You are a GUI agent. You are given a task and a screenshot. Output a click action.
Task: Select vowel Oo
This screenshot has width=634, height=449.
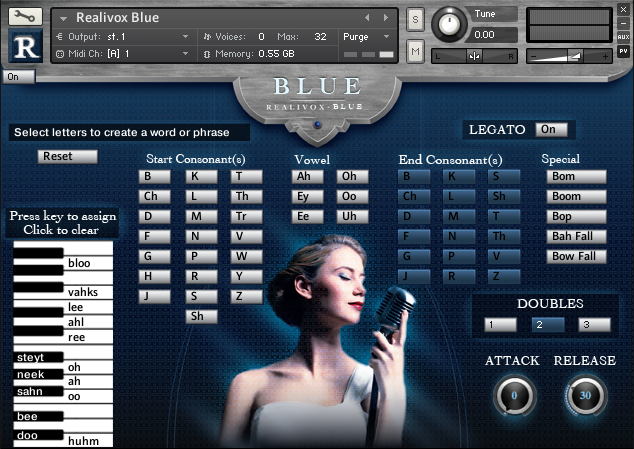352,197
